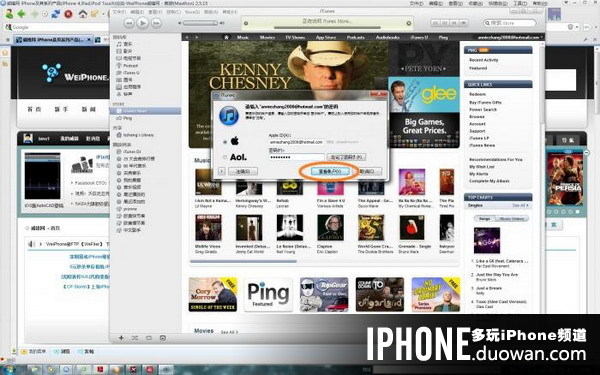Open the Music tab in iTunes Store
This screenshot has width=600, height=375.
pyautogui.click(x=243, y=37)
